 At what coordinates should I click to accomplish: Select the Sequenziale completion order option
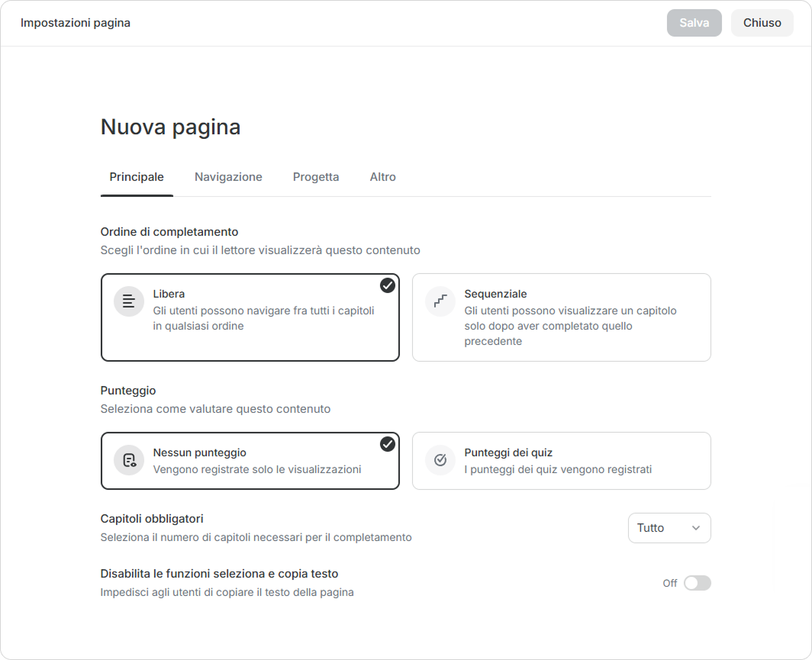coord(561,317)
